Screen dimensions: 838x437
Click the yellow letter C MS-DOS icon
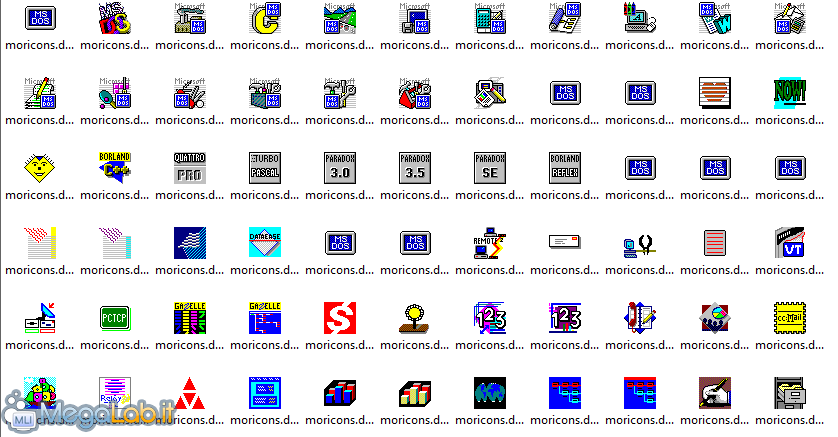pos(265,18)
